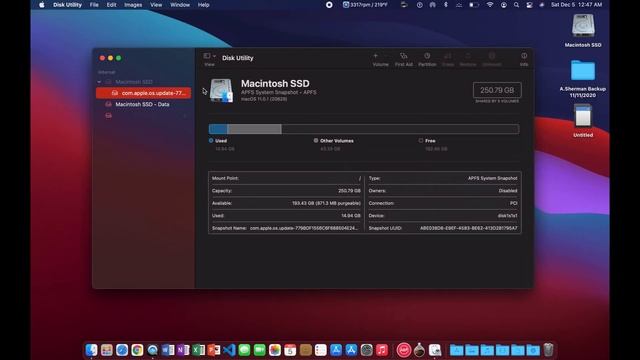Open Safari from the Dock
640x360 pixels.
tap(122, 350)
